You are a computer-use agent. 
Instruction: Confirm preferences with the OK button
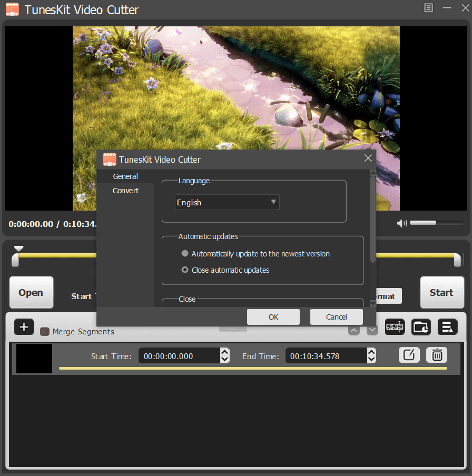click(x=273, y=317)
